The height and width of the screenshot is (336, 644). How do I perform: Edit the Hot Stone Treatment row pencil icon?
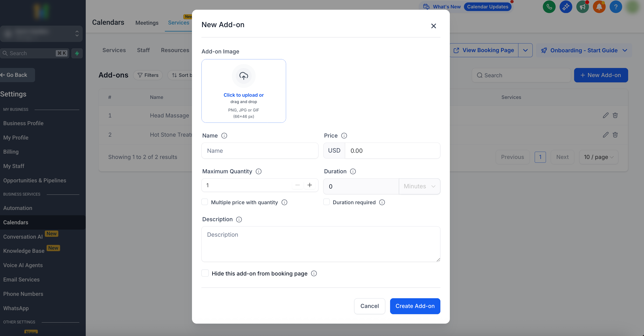[605, 135]
